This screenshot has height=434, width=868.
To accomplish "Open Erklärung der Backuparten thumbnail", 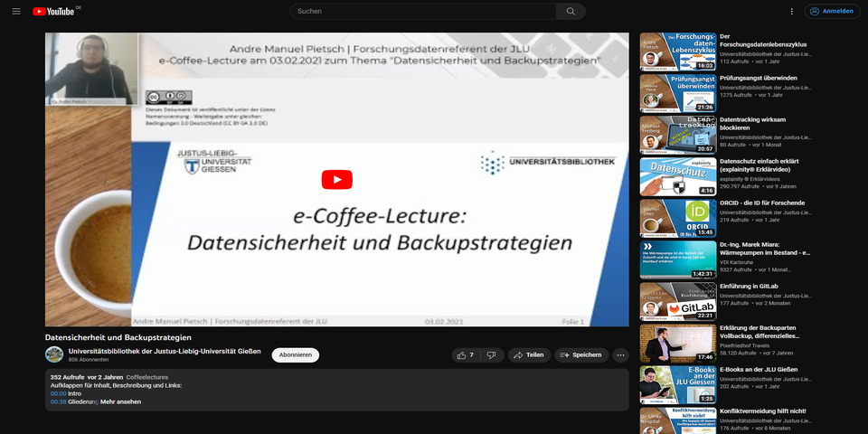I will coord(678,344).
